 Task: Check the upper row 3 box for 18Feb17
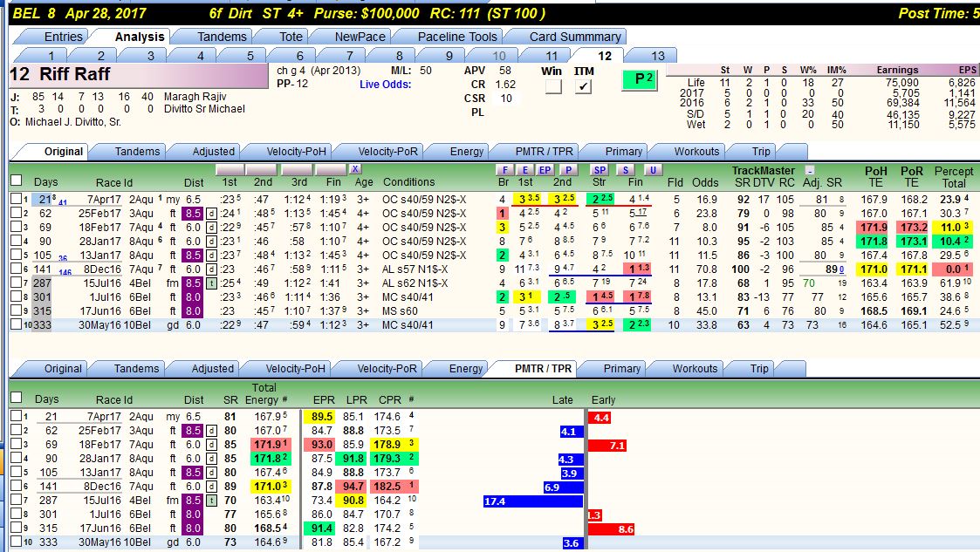pyautogui.click(x=17, y=227)
